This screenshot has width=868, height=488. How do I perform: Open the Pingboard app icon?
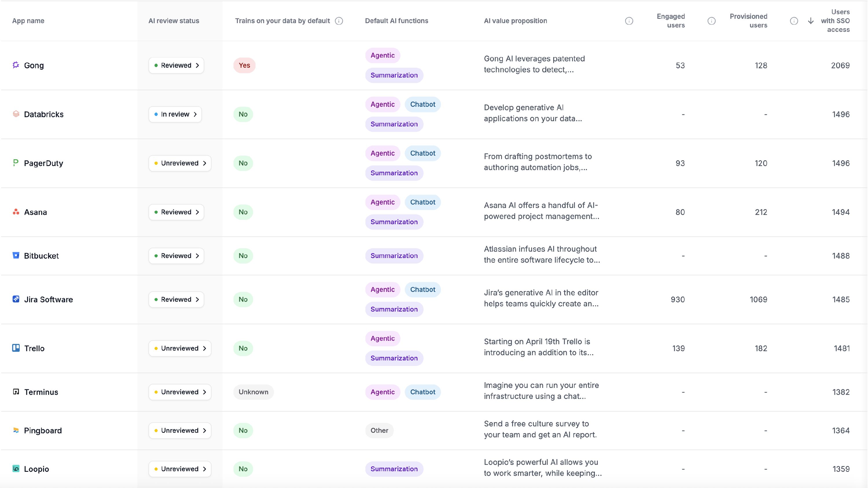(16, 430)
